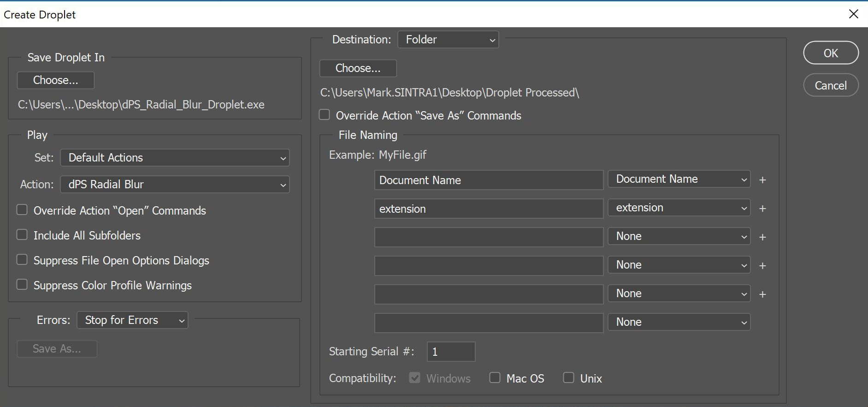Click the Cancel button
Viewport: 868px width, 407px height.
click(x=831, y=85)
